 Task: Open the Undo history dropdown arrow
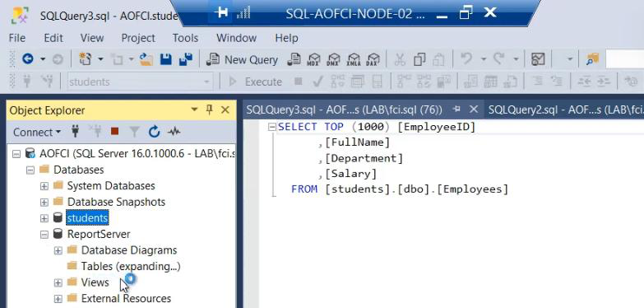point(484,59)
